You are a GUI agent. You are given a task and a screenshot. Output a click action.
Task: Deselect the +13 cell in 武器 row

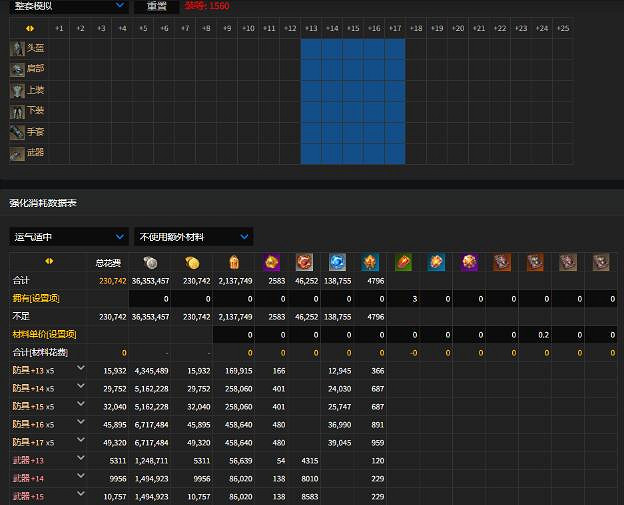pyautogui.click(x=311, y=153)
